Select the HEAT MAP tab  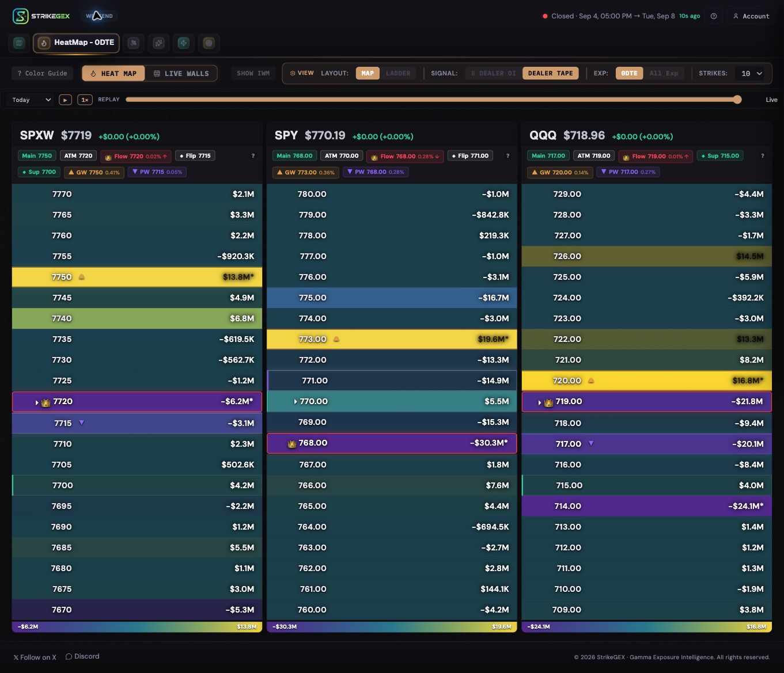click(x=113, y=73)
